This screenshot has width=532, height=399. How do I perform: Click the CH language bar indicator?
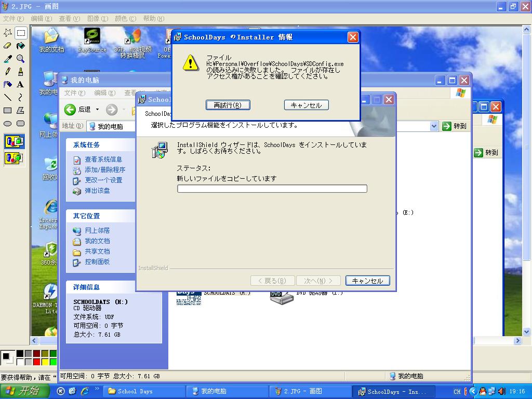click(x=457, y=392)
